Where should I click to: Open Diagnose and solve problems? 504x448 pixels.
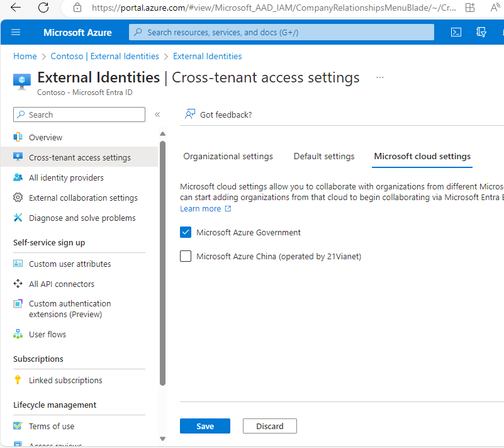pos(80,218)
